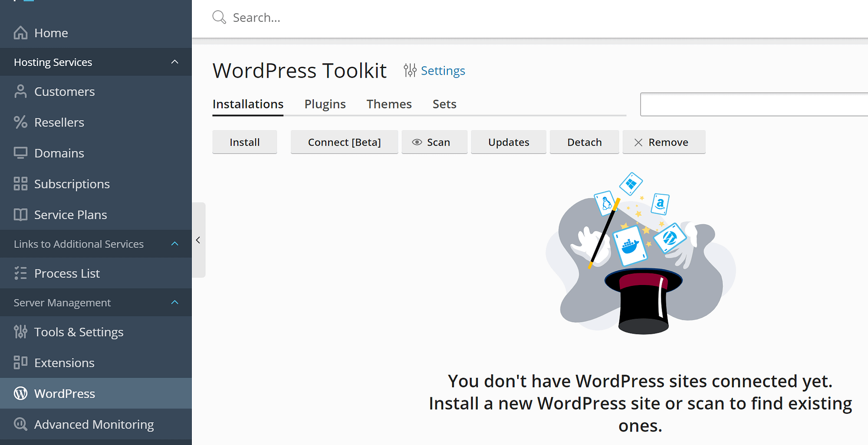Click the Advanced Monitoring magnifier icon
Screen dimensions: 868x445
point(20,424)
